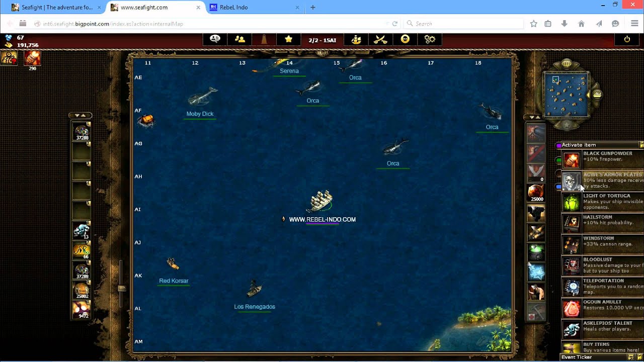Activate Light of Tortuga item
Viewport: 644px width, 362px height.
click(x=602, y=202)
